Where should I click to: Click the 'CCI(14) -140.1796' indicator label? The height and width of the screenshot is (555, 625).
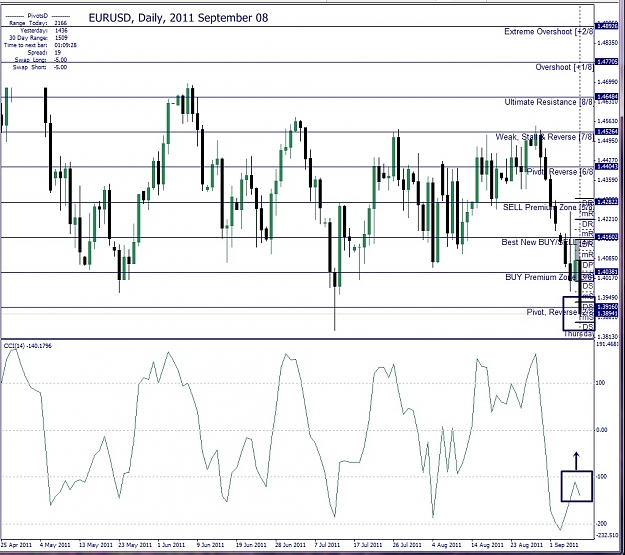(x=28, y=346)
